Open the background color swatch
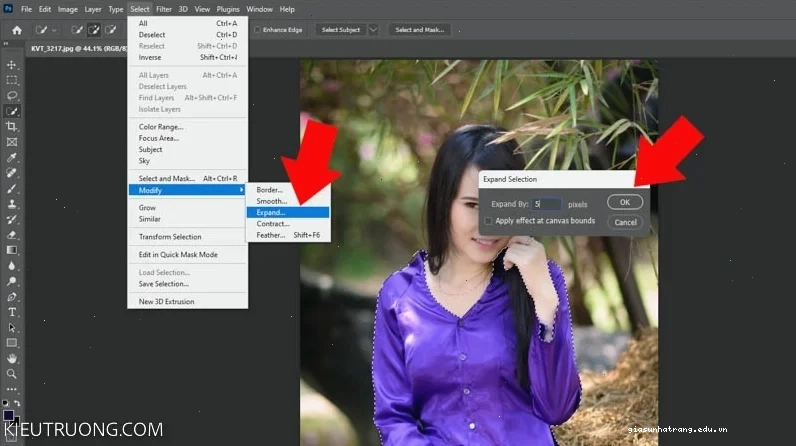The height and width of the screenshot is (446, 796). click(17, 422)
